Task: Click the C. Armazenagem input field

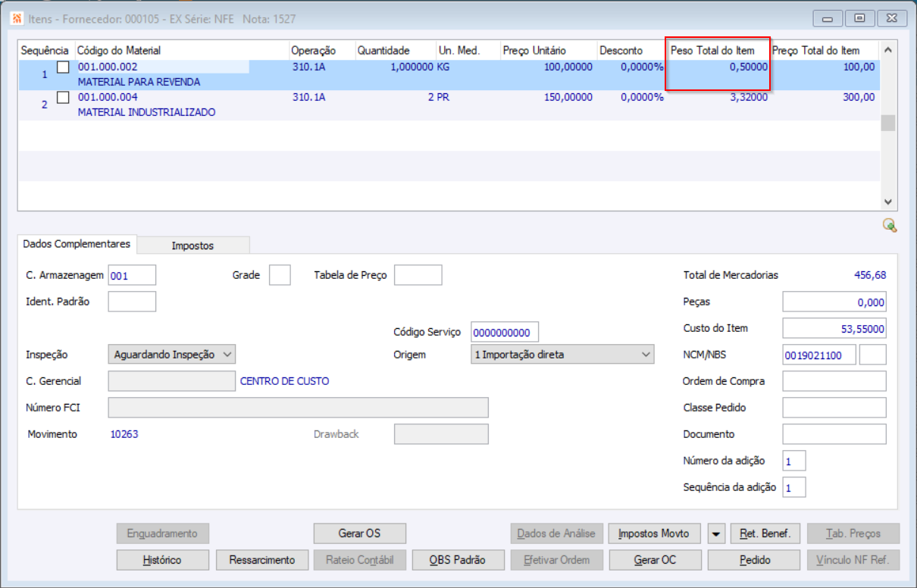Action: click(x=132, y=276)
